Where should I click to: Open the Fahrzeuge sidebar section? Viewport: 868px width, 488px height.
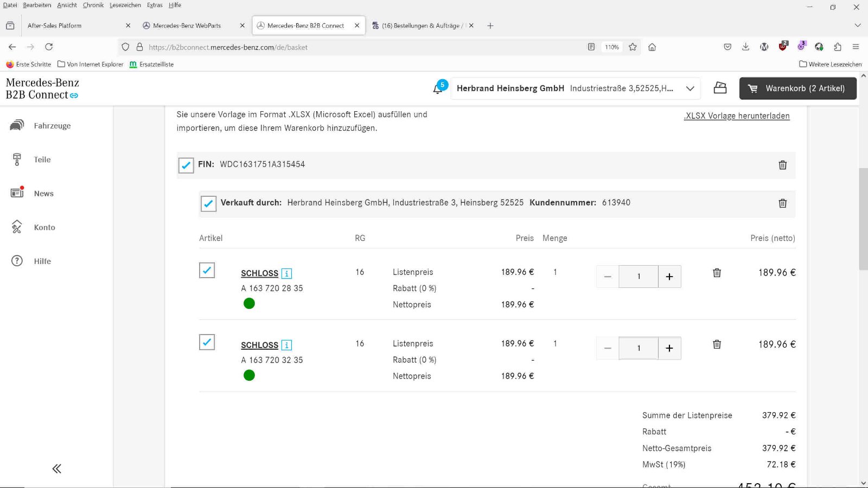pyautogui.click(x=52, y=126)
